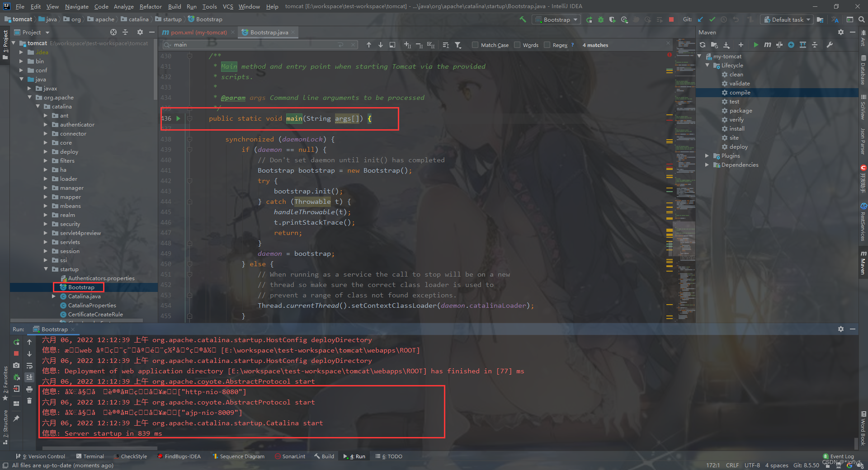868x470 pixels.
Task: Collapse all in the Maven tool window
Action: click(815, 45)
